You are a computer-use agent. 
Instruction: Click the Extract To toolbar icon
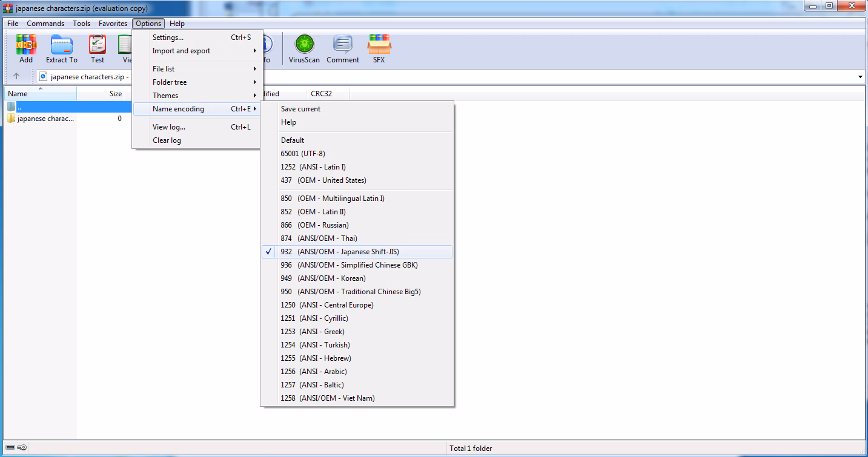(x=62, y=49)
